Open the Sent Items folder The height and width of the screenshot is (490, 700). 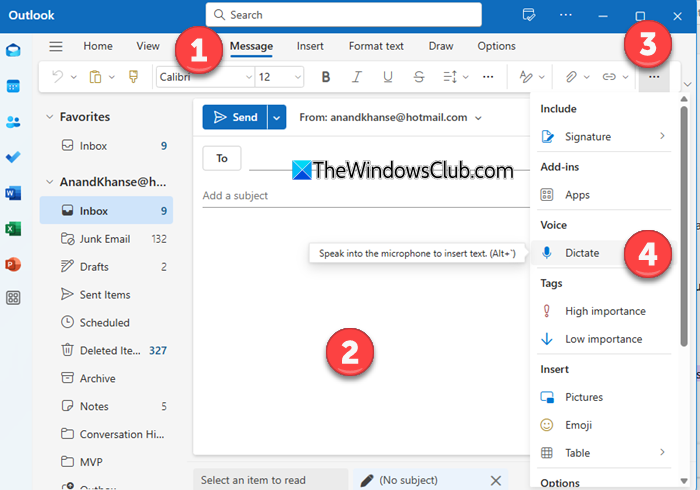pyautogui.click(x=106, y=295)
